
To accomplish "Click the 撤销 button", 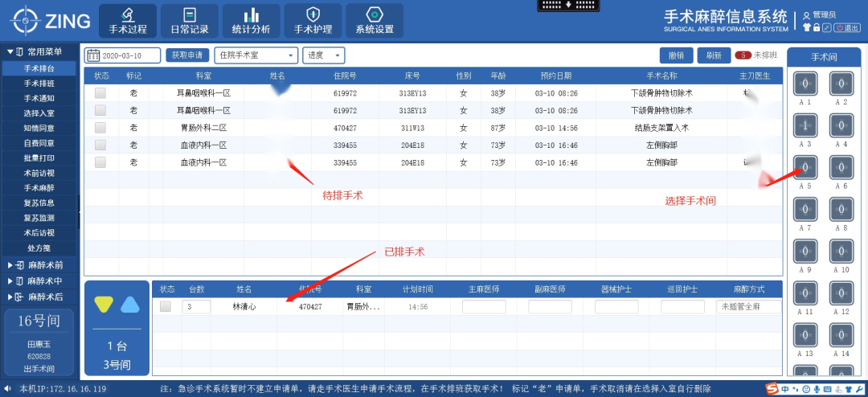I will pyautogui.click(x=676, y=55).
